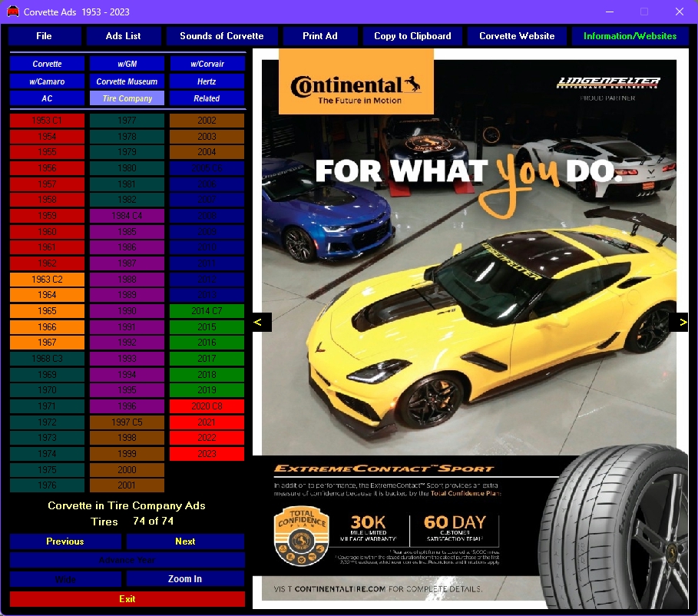Pick the 1982 year button
Viewport: 698px width, 616px height.
coord(127,200)
